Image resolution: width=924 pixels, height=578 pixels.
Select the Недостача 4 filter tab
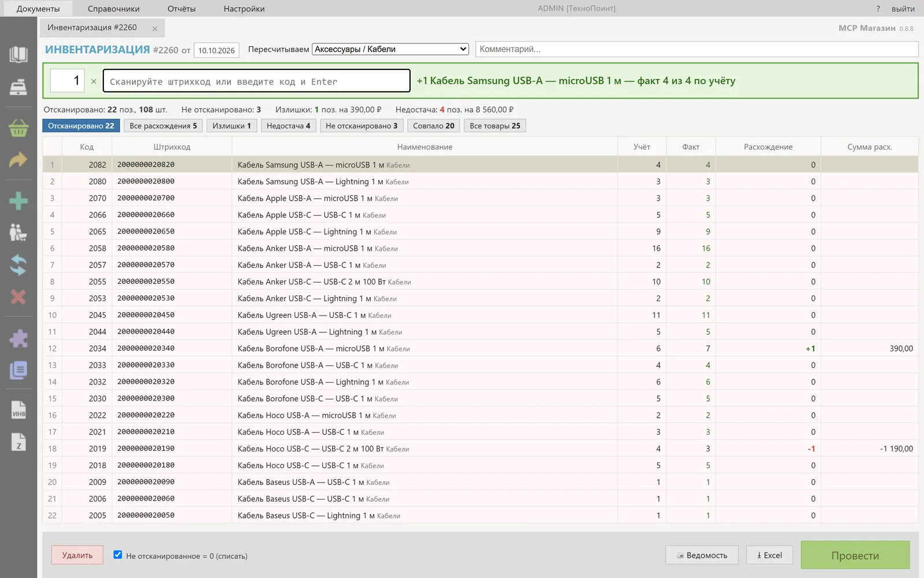(x=288, y=126)
